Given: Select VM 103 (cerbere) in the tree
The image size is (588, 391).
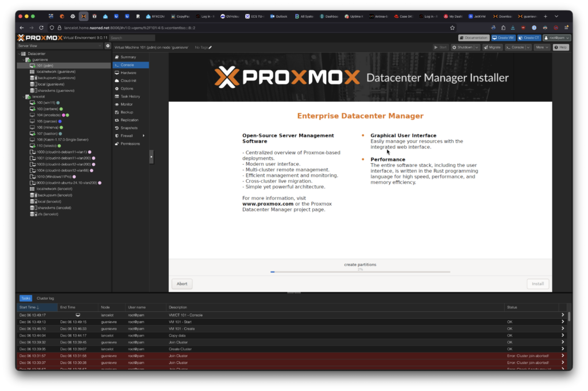Looking at the screenshot, I should (47, 109).
